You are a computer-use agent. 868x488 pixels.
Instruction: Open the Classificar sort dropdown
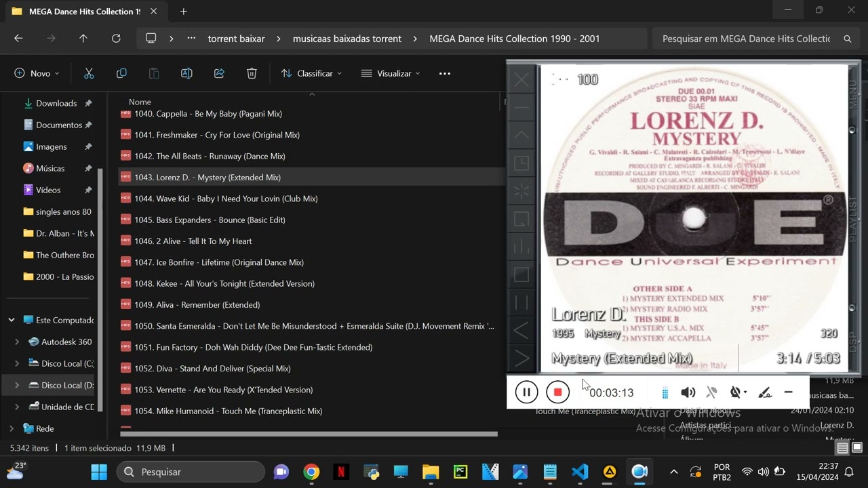coord(311,73)
